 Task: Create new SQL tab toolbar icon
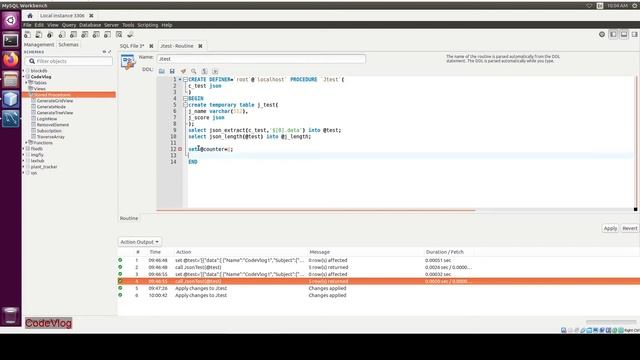(x=27, y=35)
